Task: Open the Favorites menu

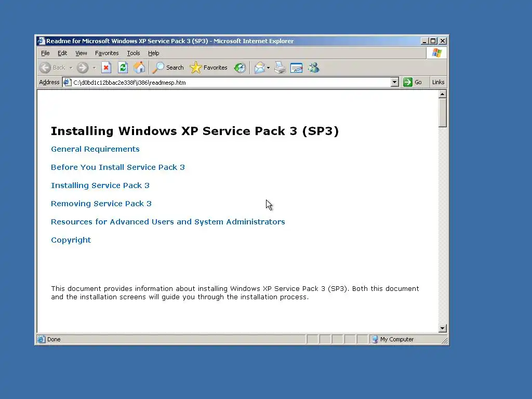Action: tap(107, 54)
